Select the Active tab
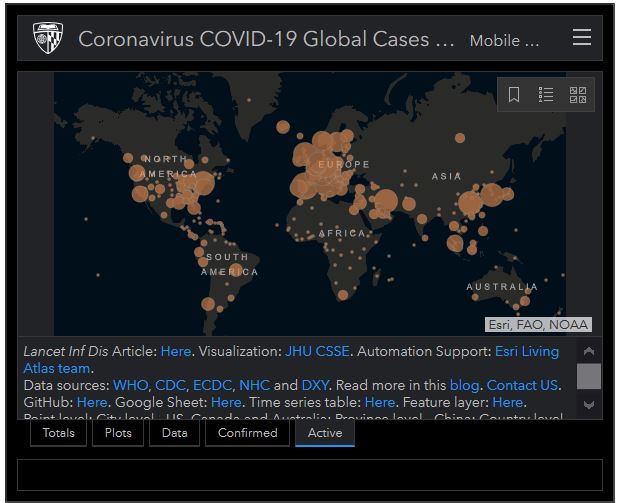The width and height of the screenshot is (622, 503). click(x=325, y=433)
